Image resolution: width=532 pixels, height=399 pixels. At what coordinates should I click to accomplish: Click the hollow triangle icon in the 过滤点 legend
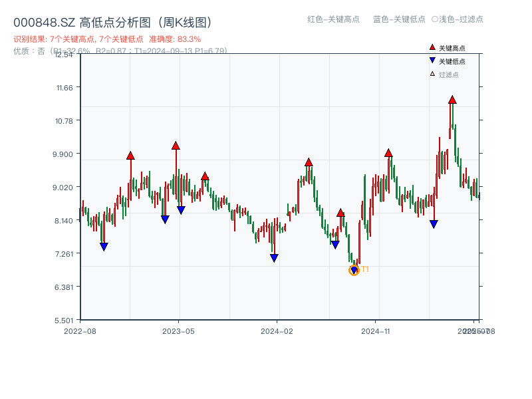[432, 74]
